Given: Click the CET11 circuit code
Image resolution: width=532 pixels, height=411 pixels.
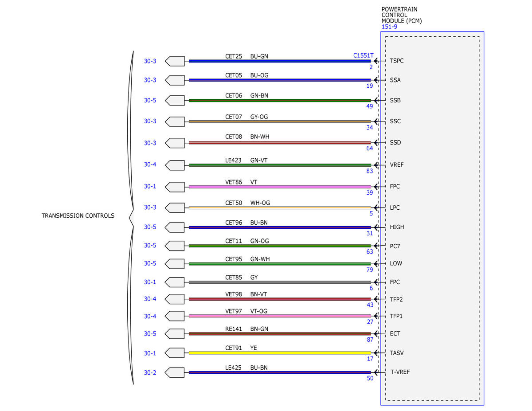Looking at the screenshot, I should [x=234, y=241].
